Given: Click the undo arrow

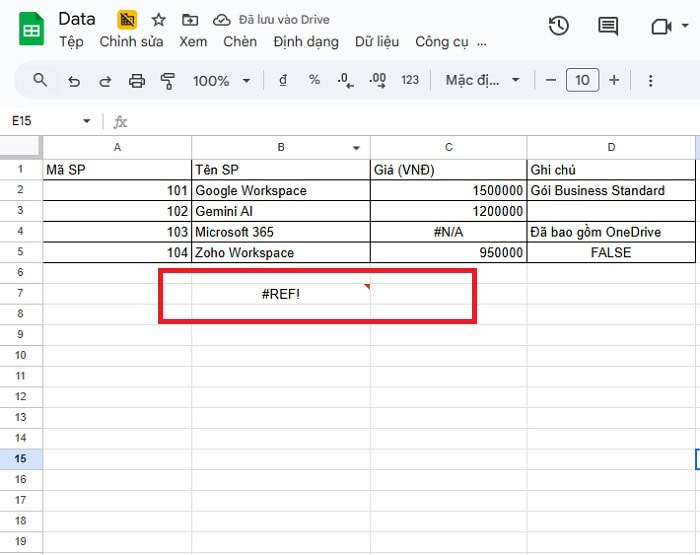Looking at the screenshot, I should 73,80.
